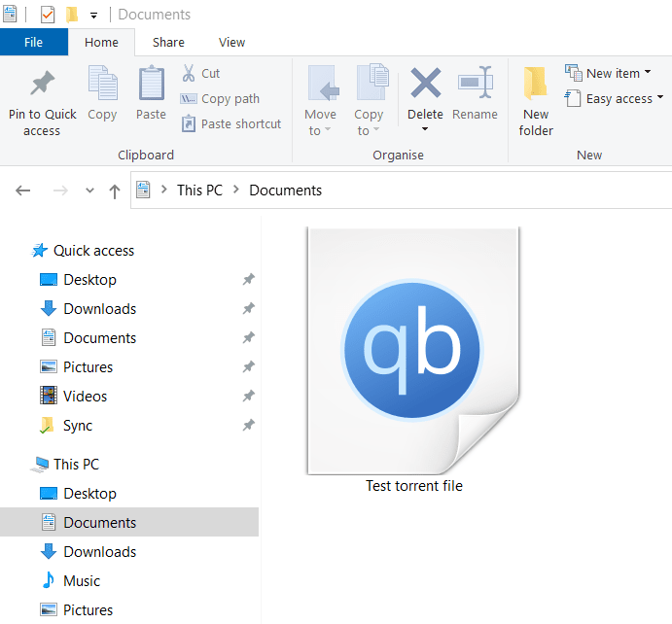Switch to the View ribbon tab
Screen dimensions: 672x624
click(231, 42)
